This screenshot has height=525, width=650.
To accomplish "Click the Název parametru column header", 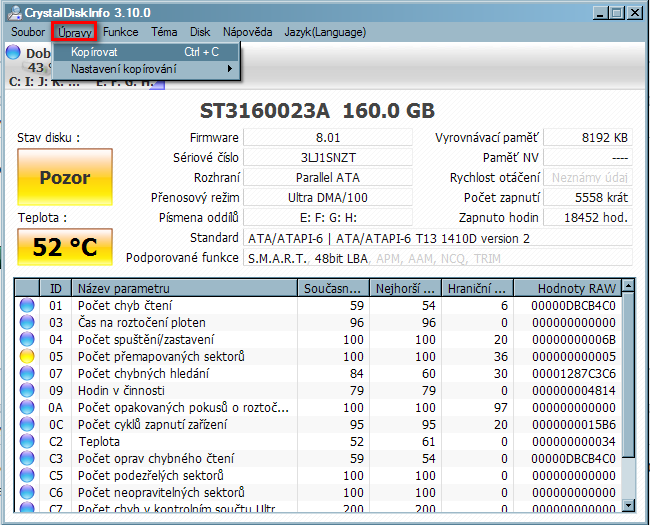I will coord(184,288).
